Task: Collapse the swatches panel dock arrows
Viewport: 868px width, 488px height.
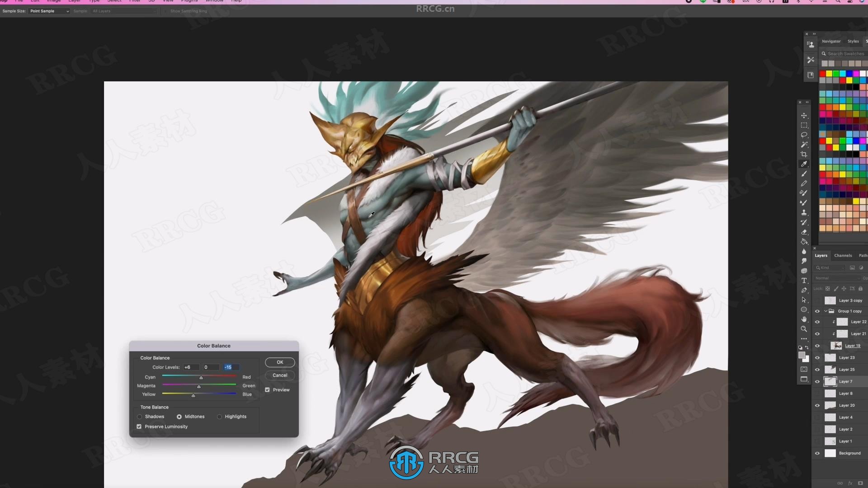Action: click(x=814, y=34)
